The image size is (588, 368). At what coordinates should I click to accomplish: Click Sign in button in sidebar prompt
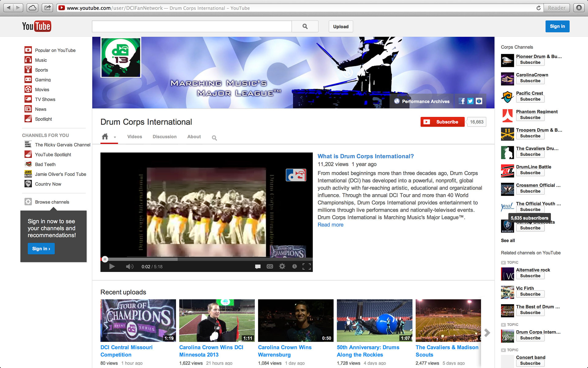click(x=41, y=249)
